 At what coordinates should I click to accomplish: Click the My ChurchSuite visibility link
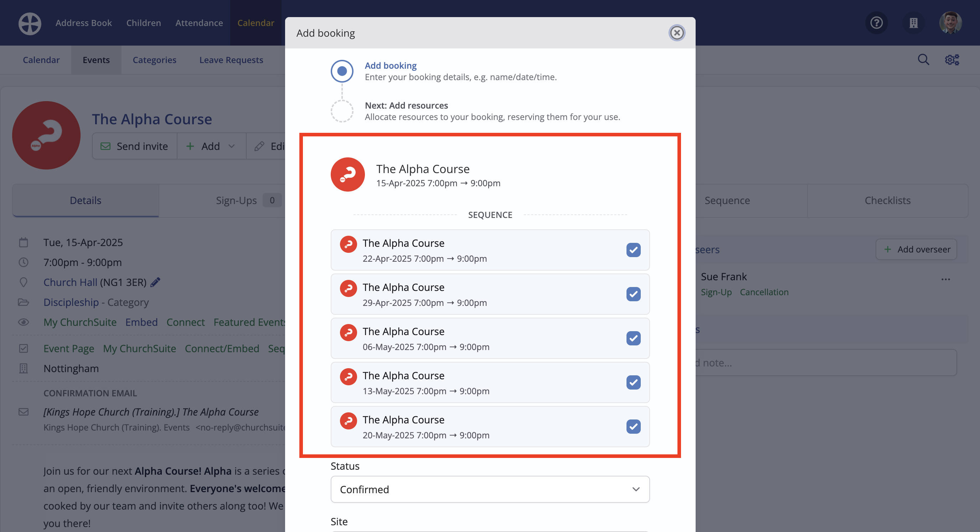(x=80, y=322)
